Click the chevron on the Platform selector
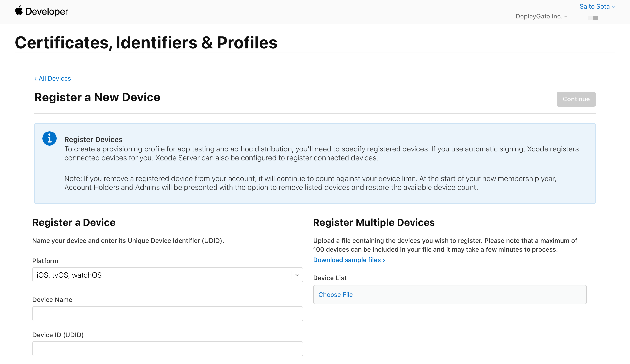 pyautogui.click(x=297, y=275)
